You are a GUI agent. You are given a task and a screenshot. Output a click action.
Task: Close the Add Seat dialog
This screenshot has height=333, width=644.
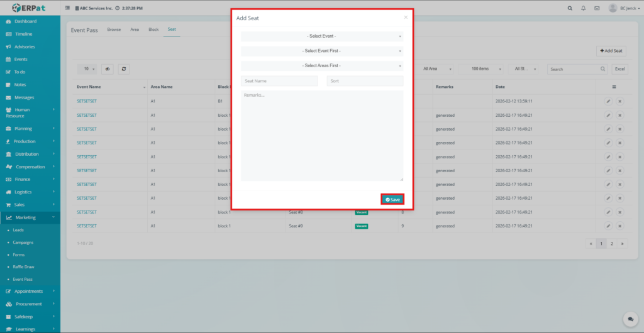tap(406, 17)
